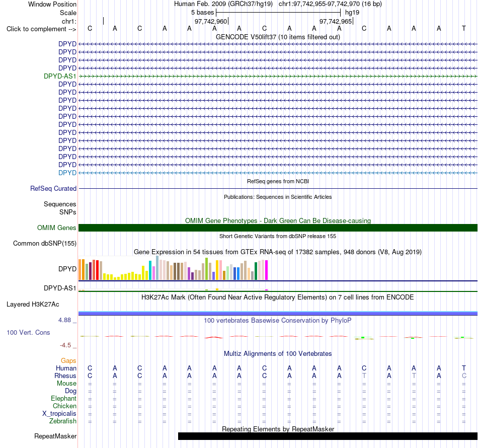
Task: Click the magenta bar ending DPYD GTEx chart
Action: point(267,270)
